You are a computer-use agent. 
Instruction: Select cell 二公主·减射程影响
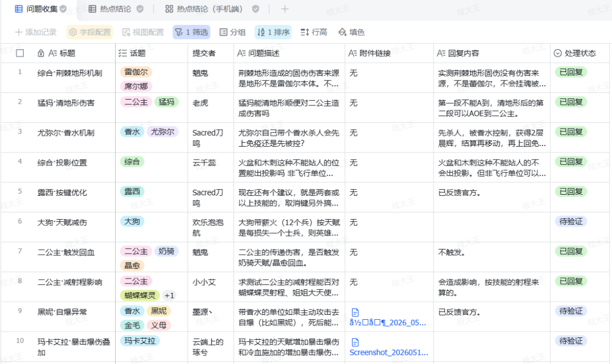coord(74,287)
